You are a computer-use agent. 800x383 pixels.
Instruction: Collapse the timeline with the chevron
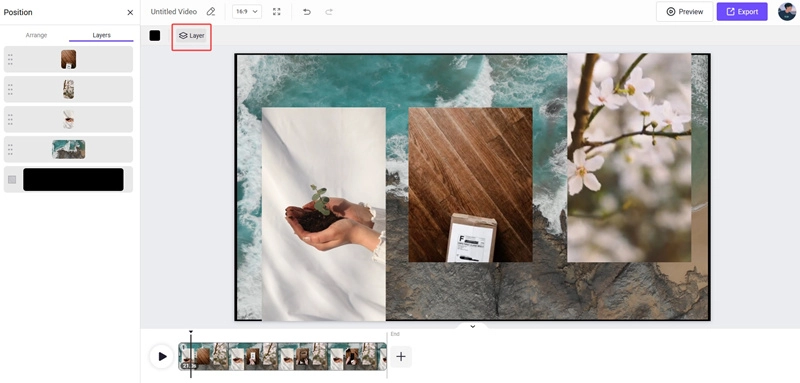pyautogui.click(x=472, y=326)
